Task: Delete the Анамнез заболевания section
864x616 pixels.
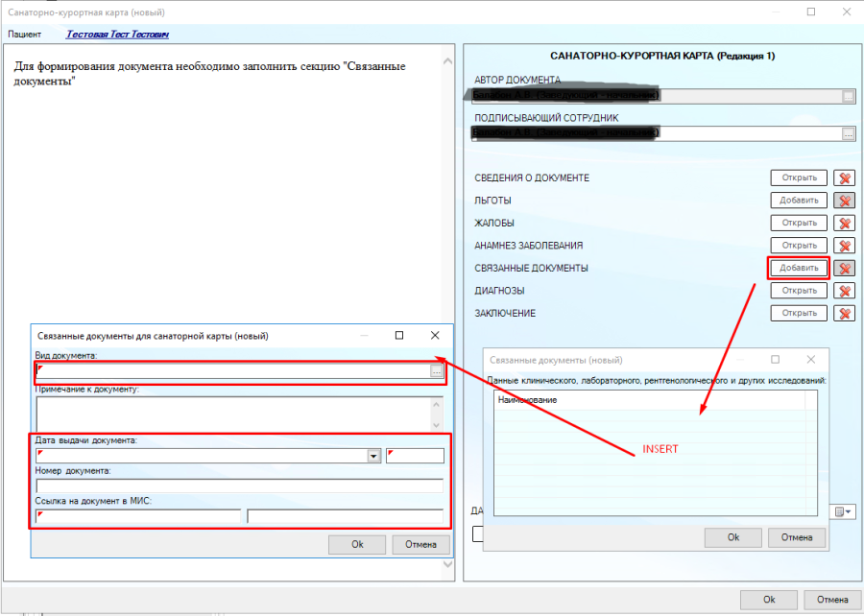Action: coord(844,246)
